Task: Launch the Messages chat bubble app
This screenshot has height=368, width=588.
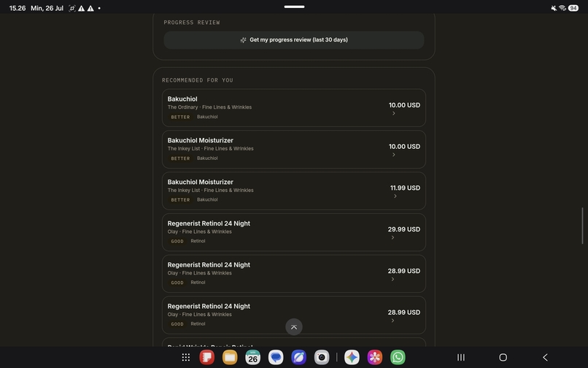Action: click(276, 357)
